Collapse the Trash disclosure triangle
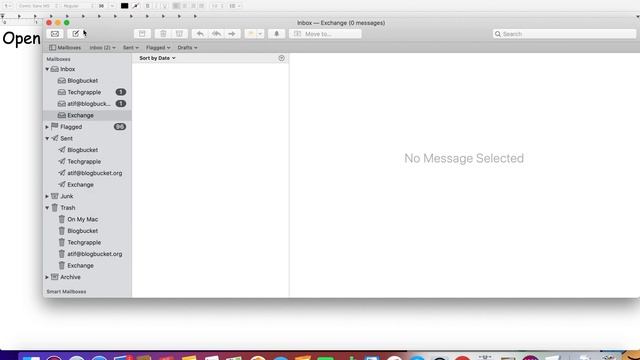This screenshot has height=360, width=640. pyautogui.click(x=47, y=208)
